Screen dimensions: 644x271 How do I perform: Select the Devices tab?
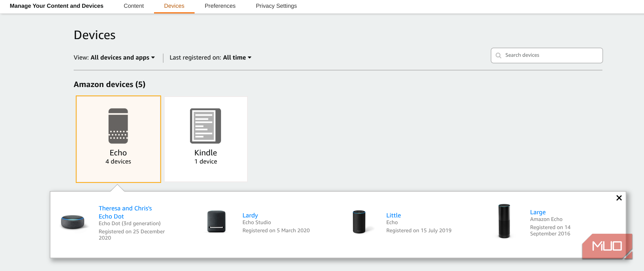[x=174, y=6]
